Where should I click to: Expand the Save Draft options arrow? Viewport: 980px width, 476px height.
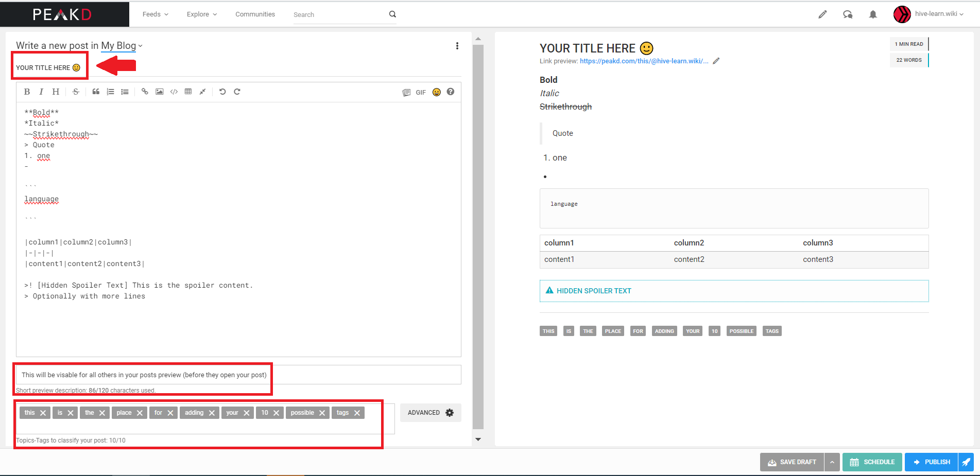[832, 462]
